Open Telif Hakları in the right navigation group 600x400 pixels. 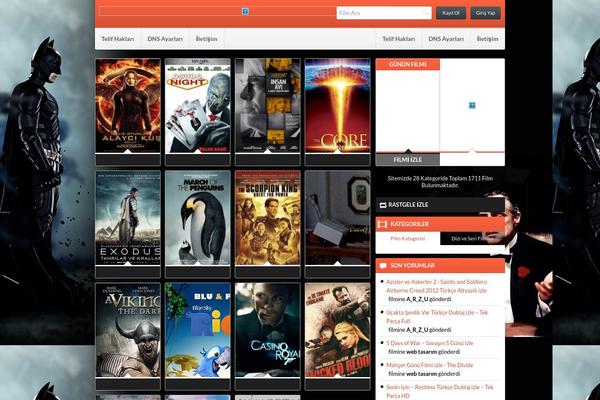tap(399, 39)
